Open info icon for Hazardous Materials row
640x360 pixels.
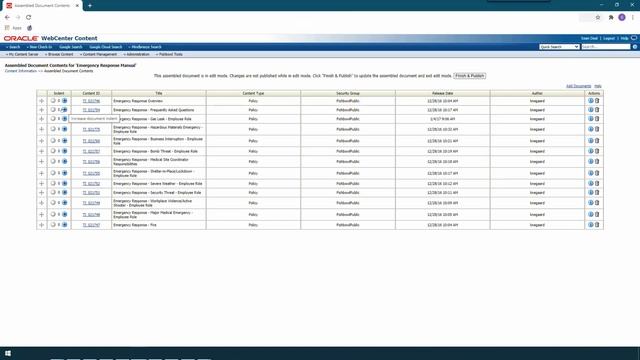pos(591,129)
